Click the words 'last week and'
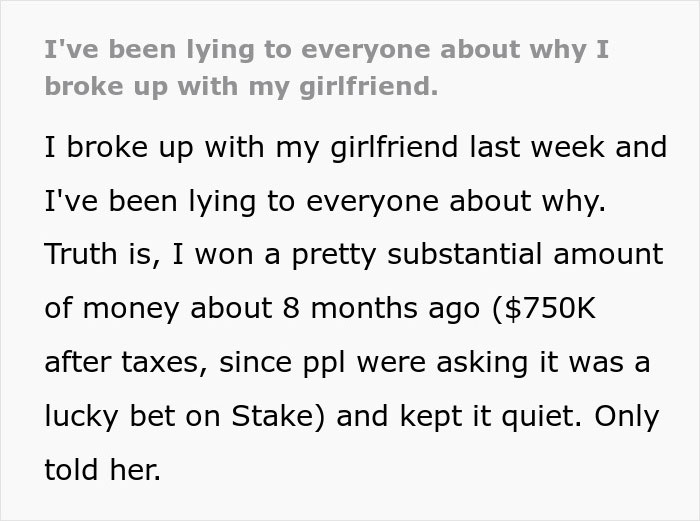 (568, 147)
